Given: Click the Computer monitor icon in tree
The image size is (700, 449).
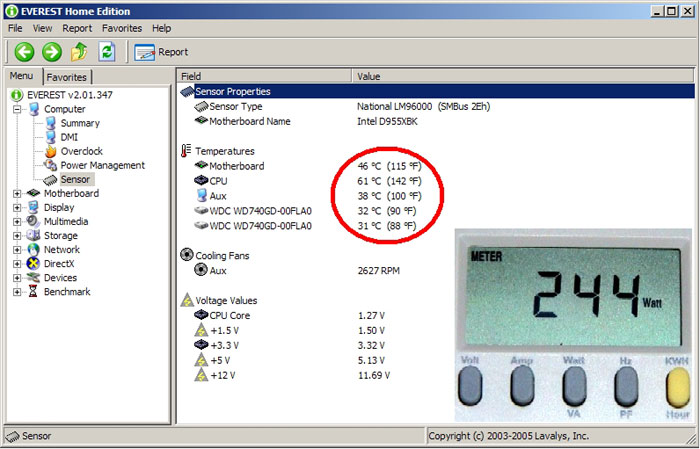Looking at the screenshot, I should click(34, 109).
